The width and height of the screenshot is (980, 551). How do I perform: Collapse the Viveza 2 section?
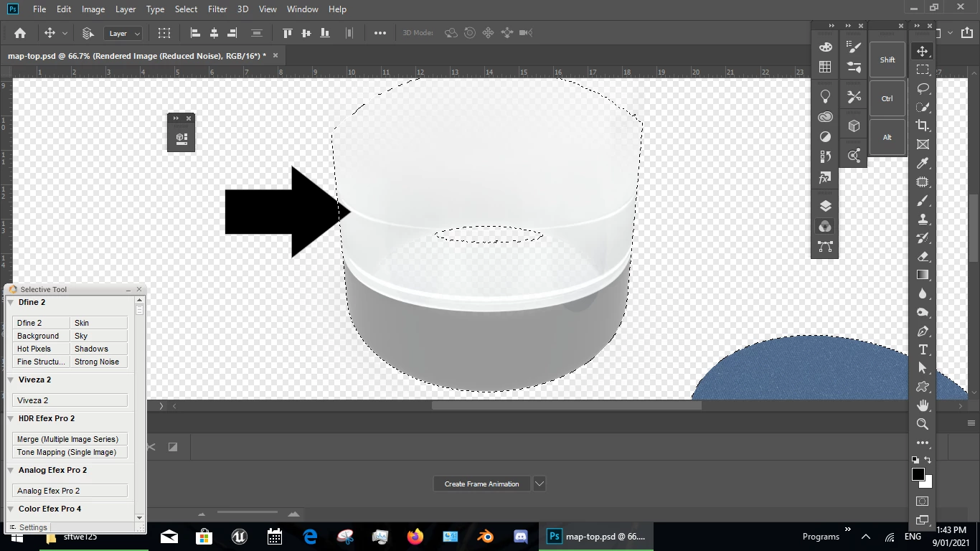(11, 380)
